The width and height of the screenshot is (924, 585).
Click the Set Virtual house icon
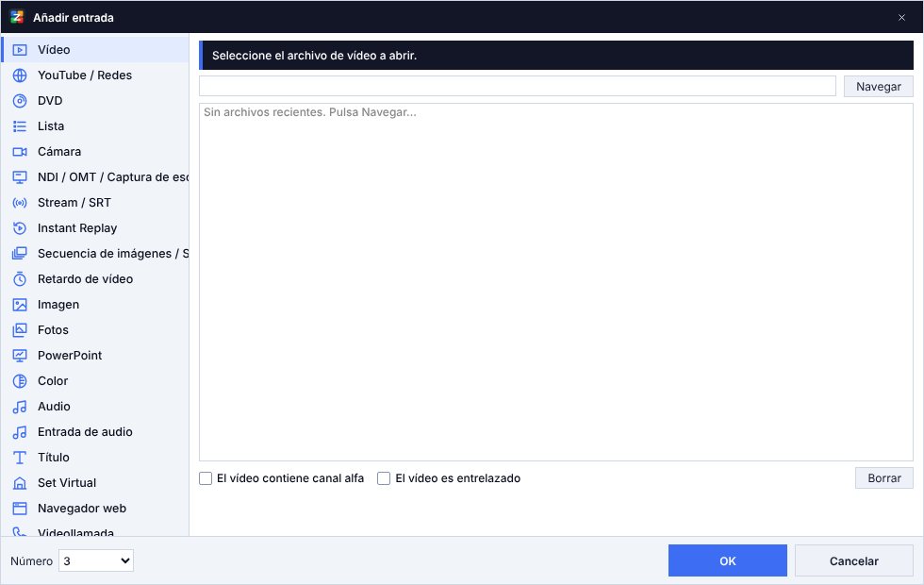point(20,483)
